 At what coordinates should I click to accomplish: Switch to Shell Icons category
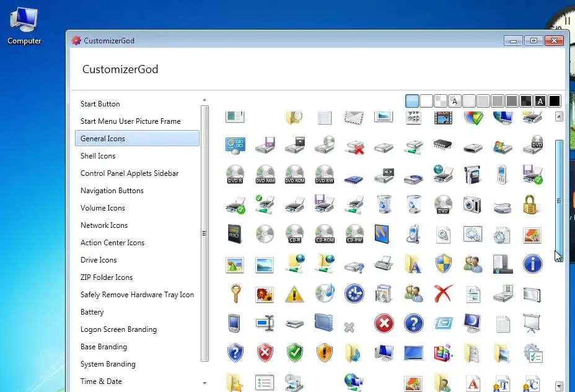tap(98, 156)
